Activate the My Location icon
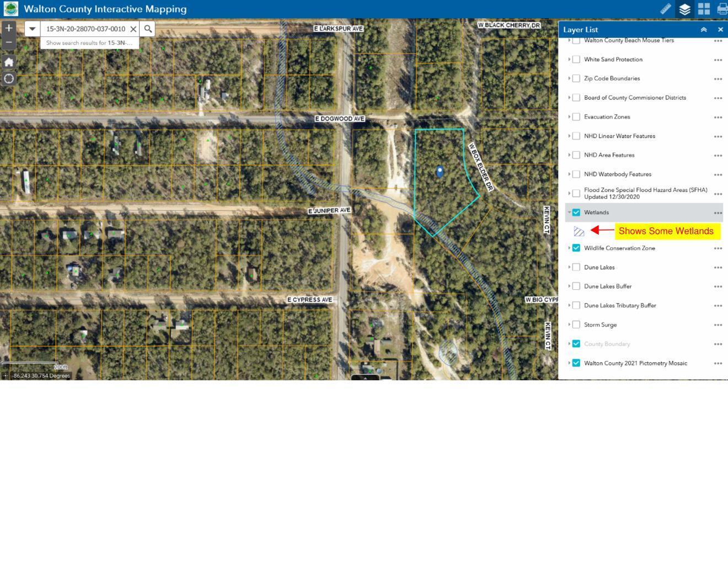Viewport: 728px width, 563px height. click(9, 79)
